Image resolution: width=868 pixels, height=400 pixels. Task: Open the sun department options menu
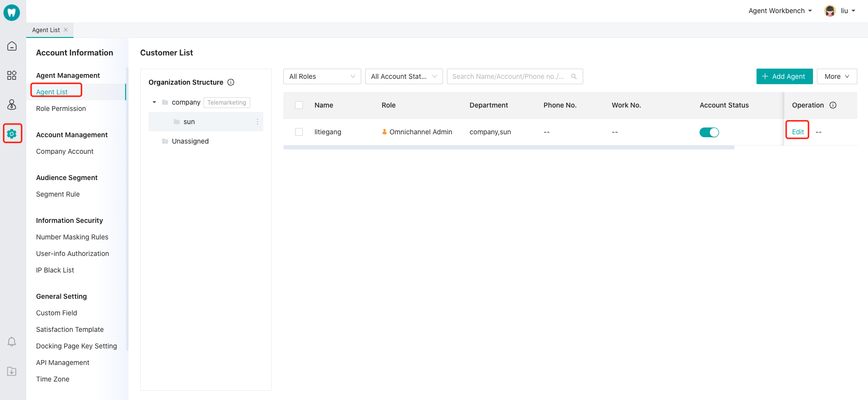[258, 122]
